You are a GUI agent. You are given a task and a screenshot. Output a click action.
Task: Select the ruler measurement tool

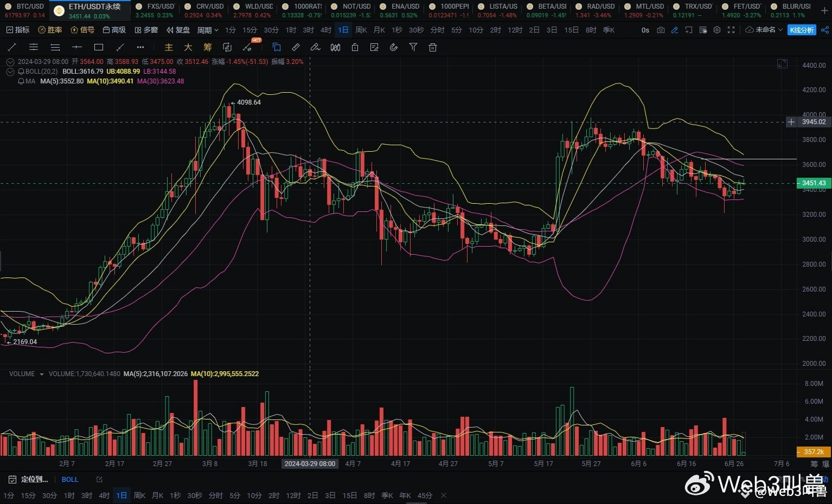click(x=296, y=48)
